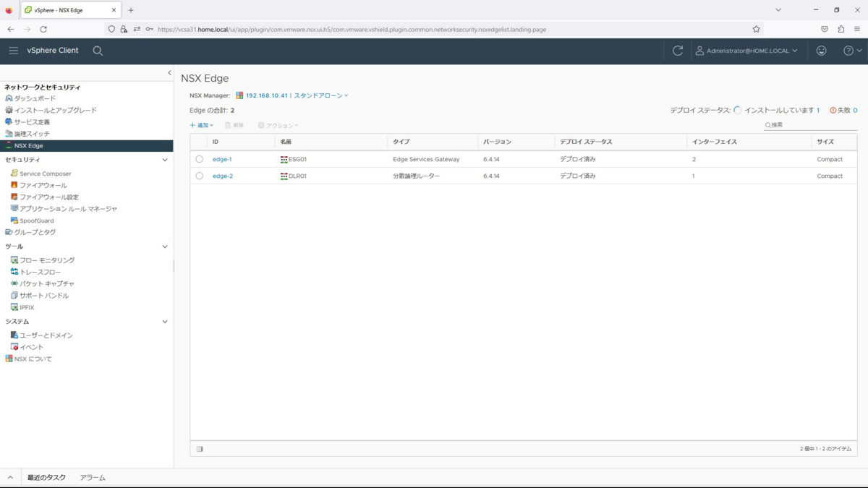868x488 pixels.
Task: Open the vSphere Client hamburger menu
Action: [x=13, y=51]
